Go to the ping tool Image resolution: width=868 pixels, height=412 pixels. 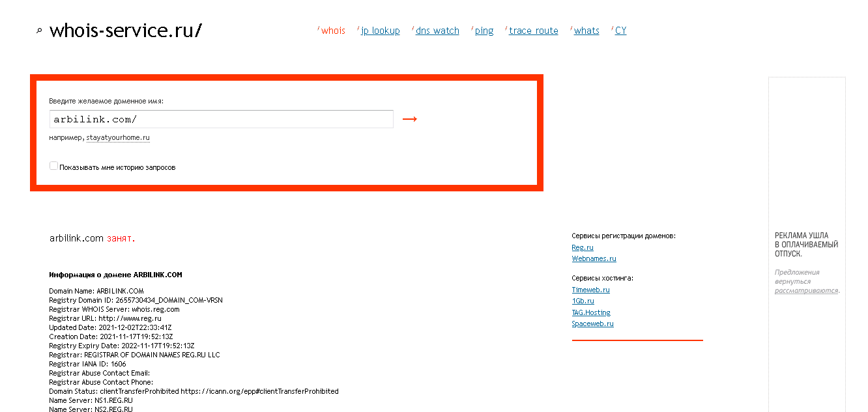click(x=484, y=31)
